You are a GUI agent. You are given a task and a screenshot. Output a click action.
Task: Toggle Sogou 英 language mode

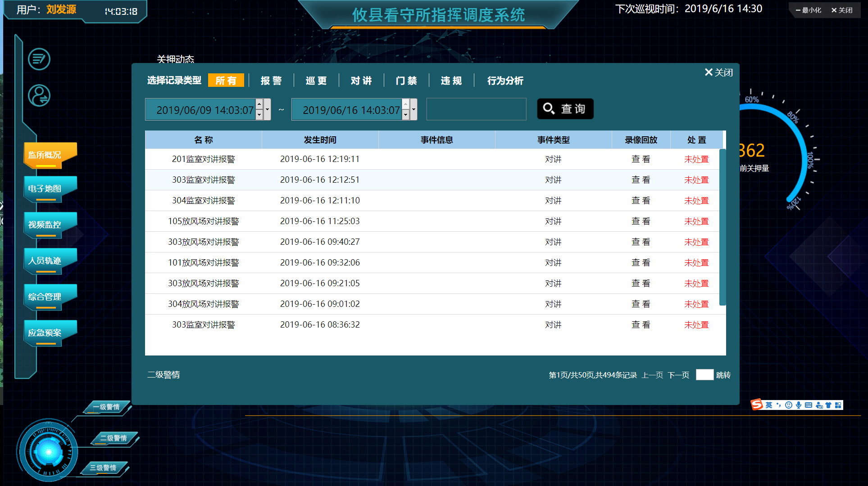769,405
